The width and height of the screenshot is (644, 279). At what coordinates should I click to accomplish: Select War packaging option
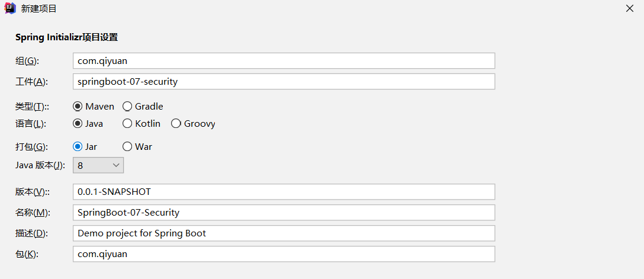point(137,146)
